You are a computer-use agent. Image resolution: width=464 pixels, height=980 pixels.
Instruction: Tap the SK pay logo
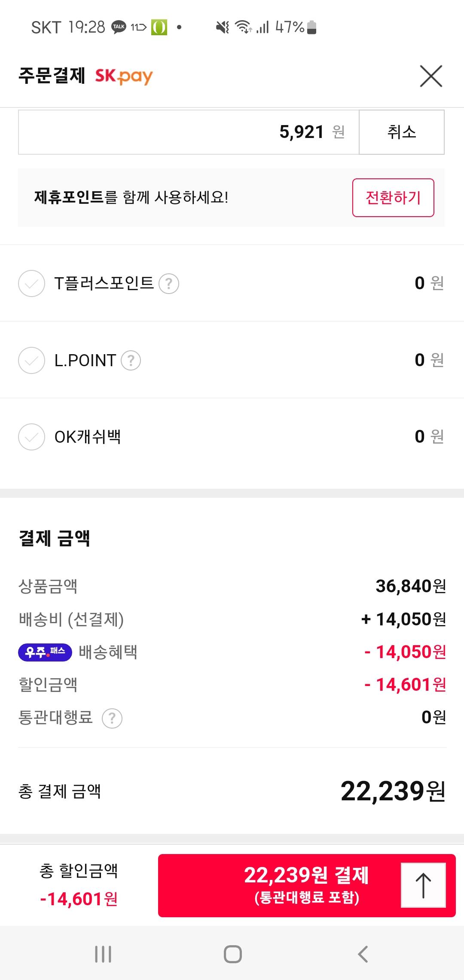coord(124,77)
